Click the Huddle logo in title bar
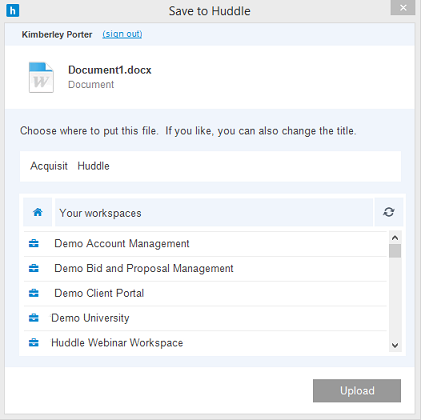The image size is (421, 420). pos(13,11)
